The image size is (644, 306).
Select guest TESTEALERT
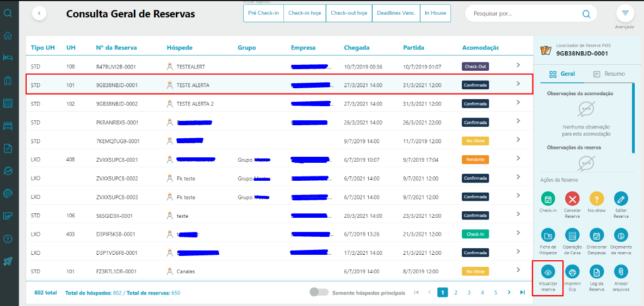pyautogui.click(x=190, y=66)
